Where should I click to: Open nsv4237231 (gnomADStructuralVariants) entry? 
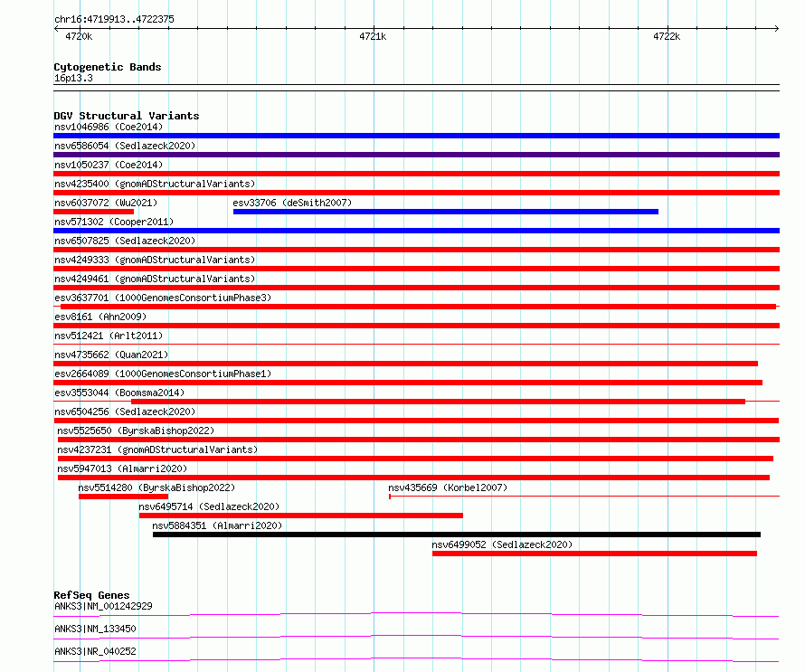pos(157,450)
